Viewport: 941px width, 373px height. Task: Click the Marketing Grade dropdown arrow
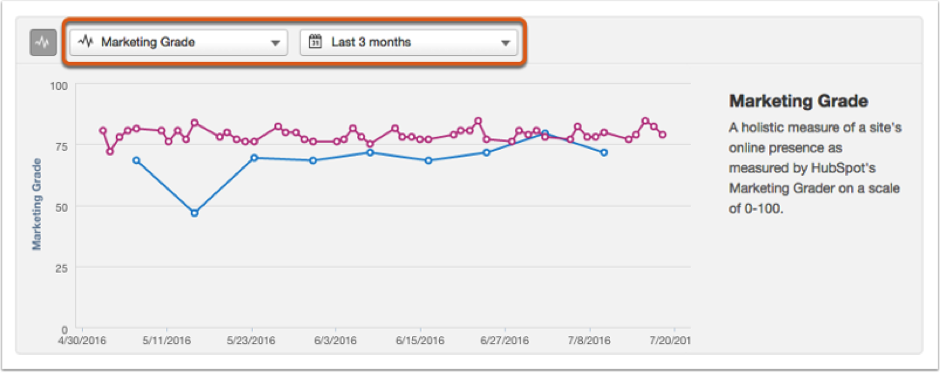pyautogui.click(x=275, y=43)
